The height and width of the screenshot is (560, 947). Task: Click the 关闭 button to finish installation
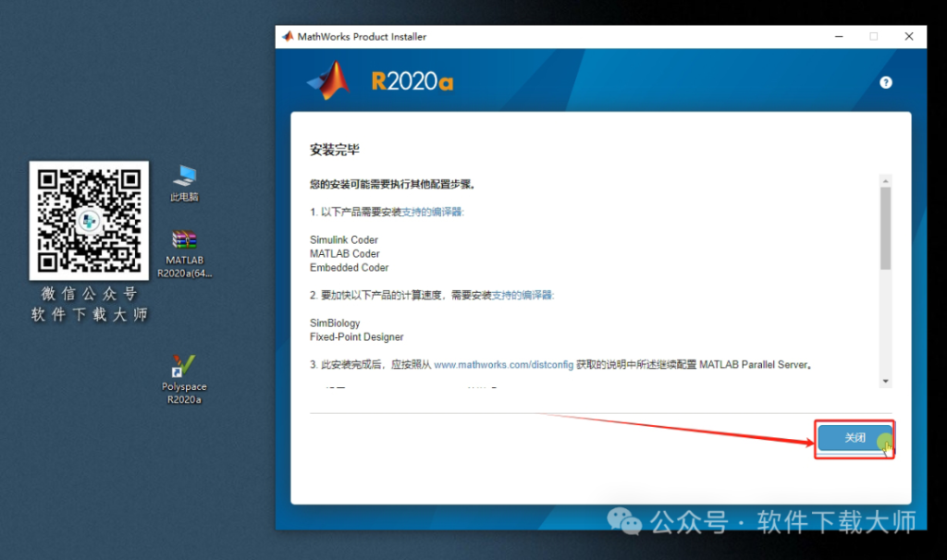tap(855, 439)
